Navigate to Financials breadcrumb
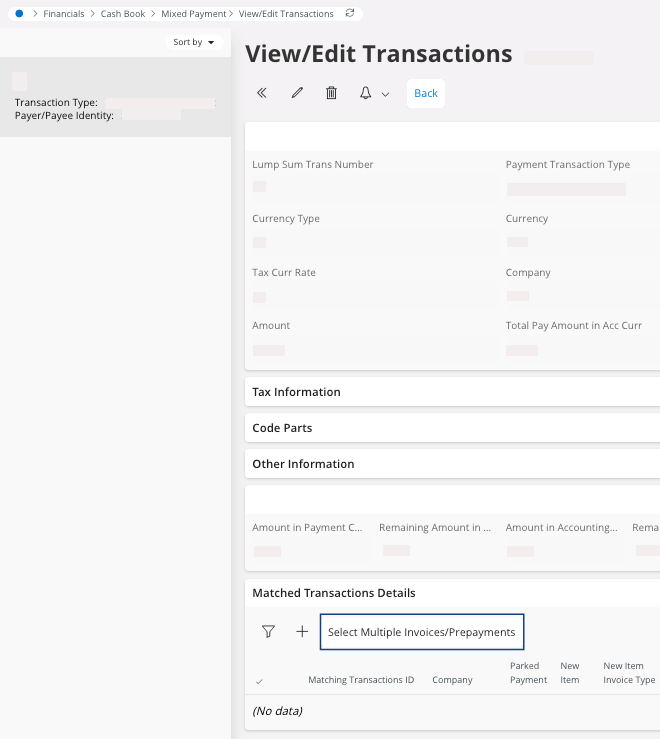The image size is (660, 739). point(64,14)
